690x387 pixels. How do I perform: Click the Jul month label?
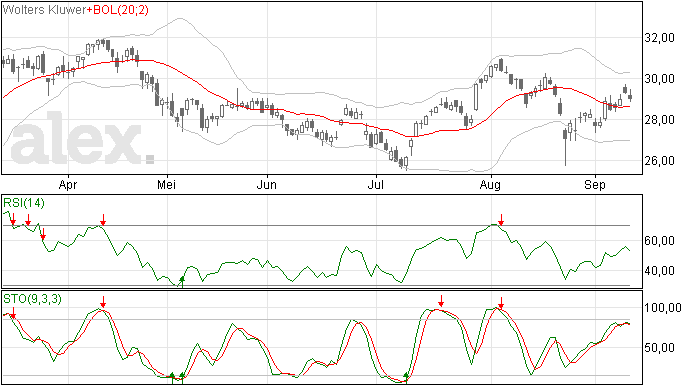375,184
